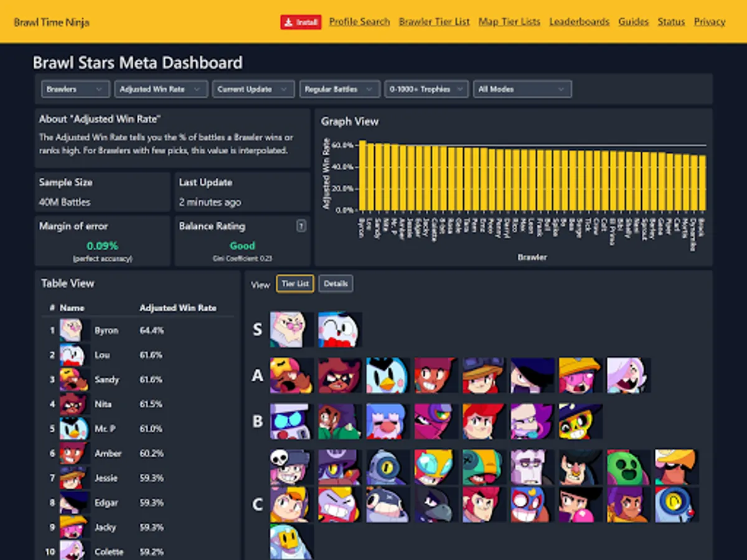747x560 pixels.
Task: Expand the All Modes dropdown
Action: pos(522,89)
